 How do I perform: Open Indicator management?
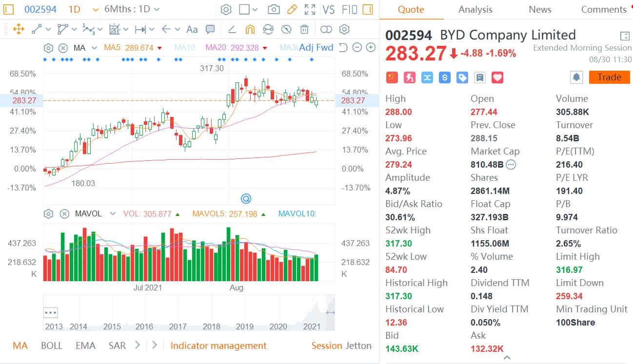click(x=218, y=345)
